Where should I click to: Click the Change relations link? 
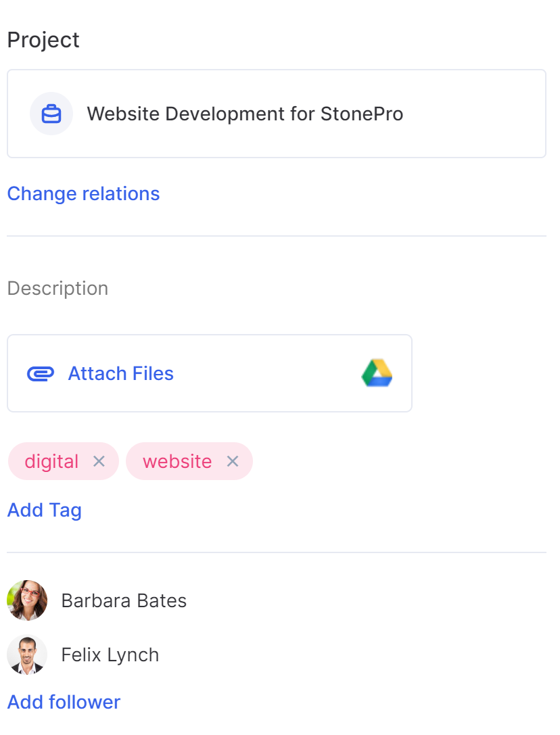pyautogui.click(x=83, y=193)
